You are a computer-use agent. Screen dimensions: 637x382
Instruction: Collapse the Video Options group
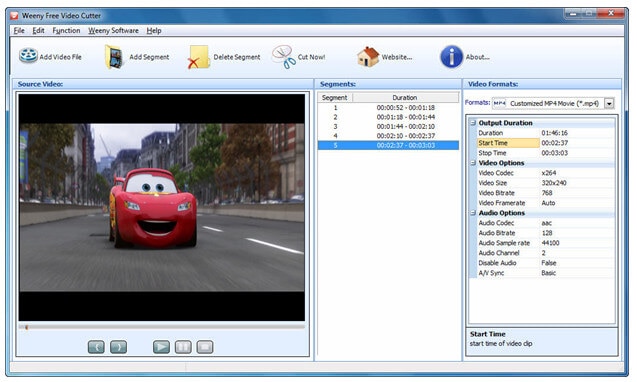coord(473,163)
